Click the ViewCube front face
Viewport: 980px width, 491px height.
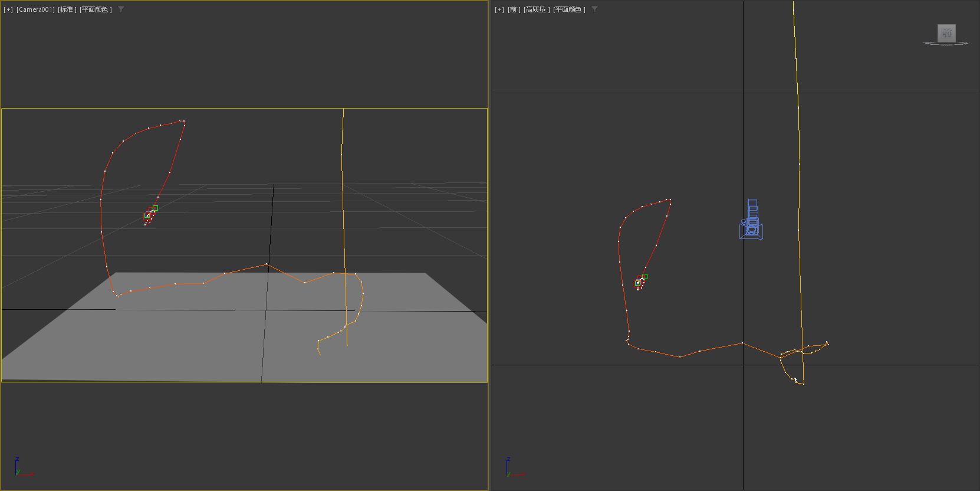[946, 33]
